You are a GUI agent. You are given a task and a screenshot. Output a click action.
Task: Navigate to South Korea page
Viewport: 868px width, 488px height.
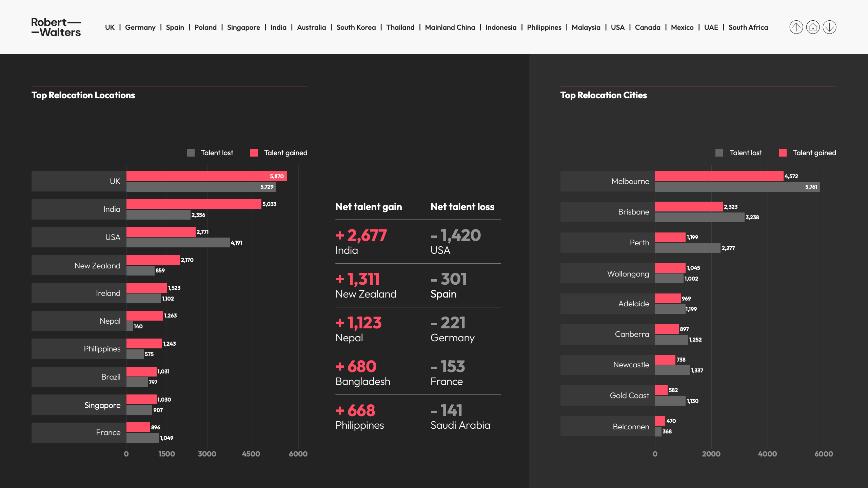356,27
